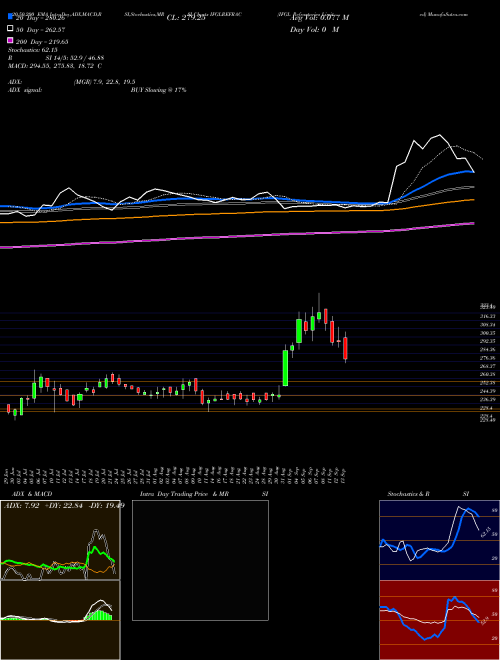Select the '50 Day = 262.57' legend text
This screenshot has width=500, height=660.
pos(41,30)
